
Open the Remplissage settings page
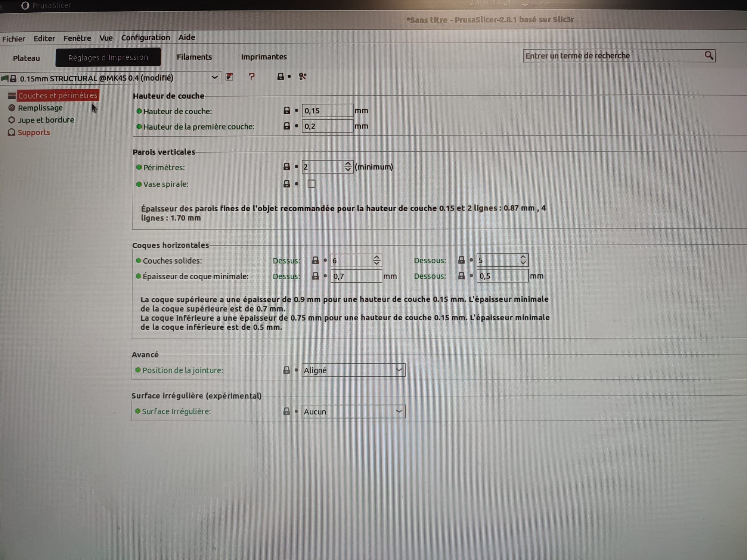coord(40,108)
